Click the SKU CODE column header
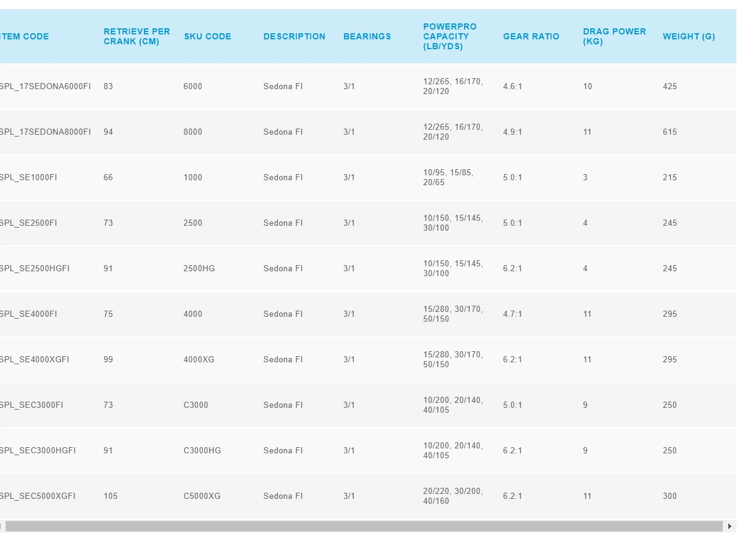This screenshot has width=756, height=537. tap(207, 36)
